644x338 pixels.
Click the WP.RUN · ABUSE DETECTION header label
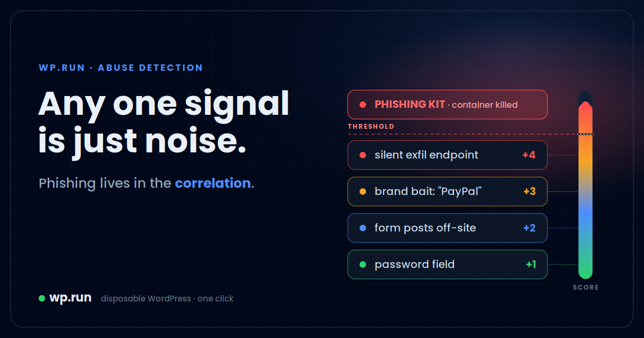[x=121, y=68]
